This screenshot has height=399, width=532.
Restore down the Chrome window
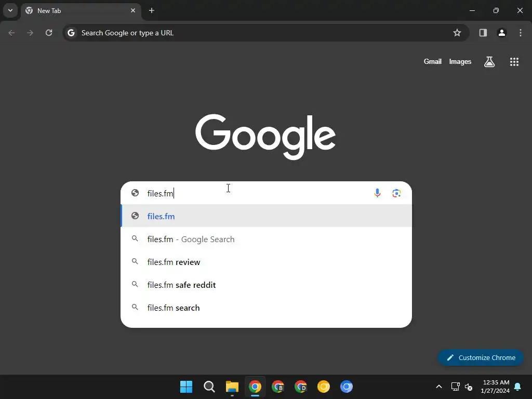click(496, 10)
